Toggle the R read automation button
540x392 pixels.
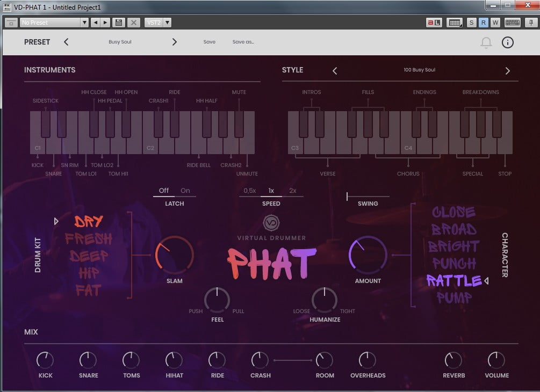pyautogui.click(x=483, y=23)
